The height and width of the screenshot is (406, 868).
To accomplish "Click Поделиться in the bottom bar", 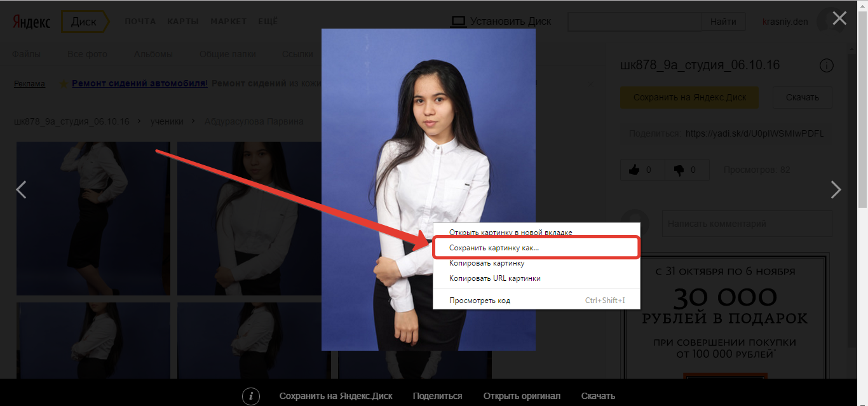I will click(437, 396).
